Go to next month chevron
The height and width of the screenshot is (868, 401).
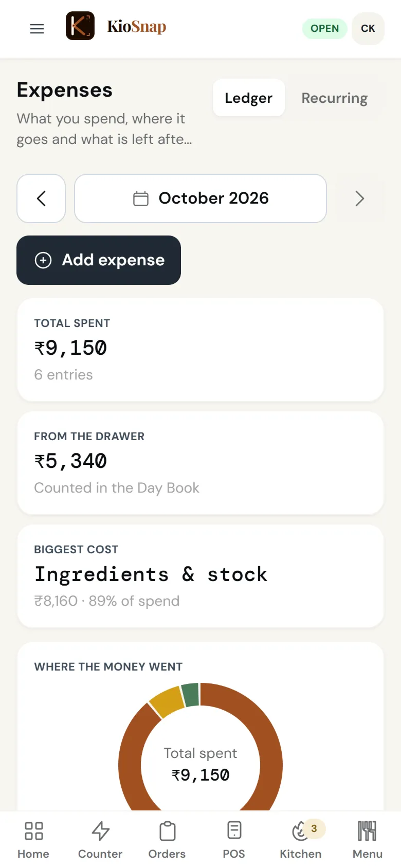tap(360, 198)
